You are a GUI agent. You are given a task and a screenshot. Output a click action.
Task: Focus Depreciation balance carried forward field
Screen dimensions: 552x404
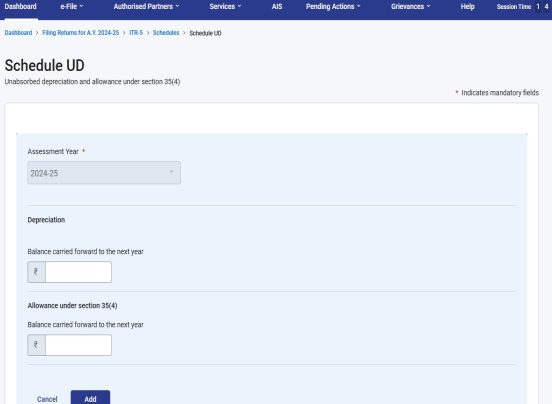78,272
